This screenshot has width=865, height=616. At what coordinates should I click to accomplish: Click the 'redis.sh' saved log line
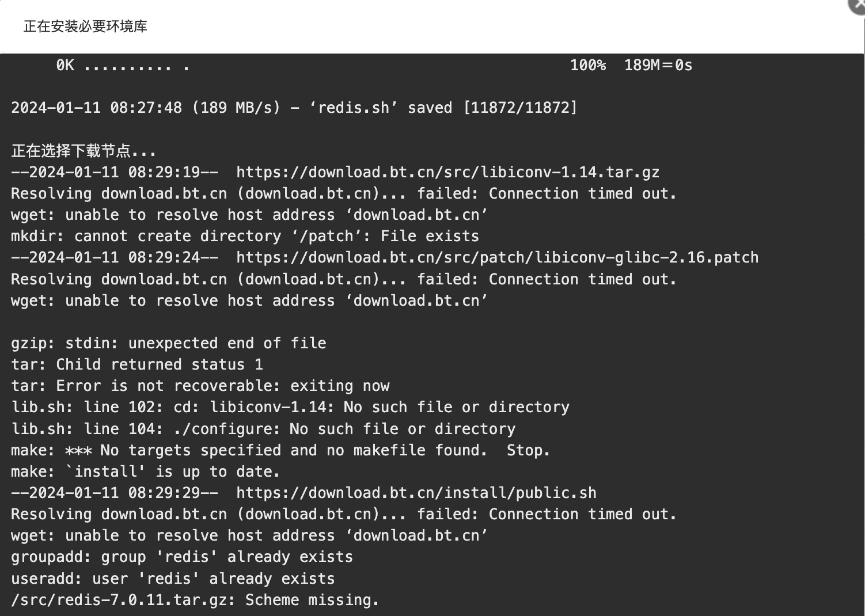pos(294,108)
